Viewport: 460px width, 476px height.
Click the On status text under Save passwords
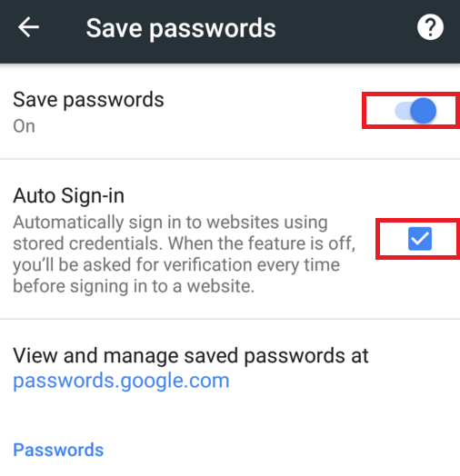(24, 126)
